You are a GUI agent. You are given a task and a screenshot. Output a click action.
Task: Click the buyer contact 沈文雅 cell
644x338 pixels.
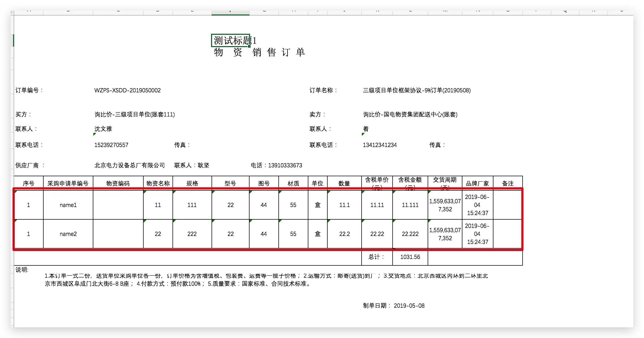tap(103, 129)
